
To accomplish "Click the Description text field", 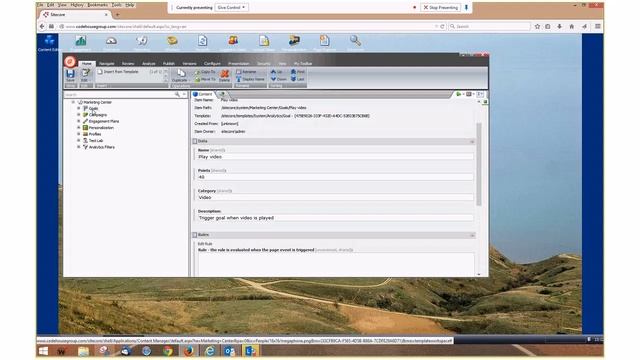I will pos(335,218).
